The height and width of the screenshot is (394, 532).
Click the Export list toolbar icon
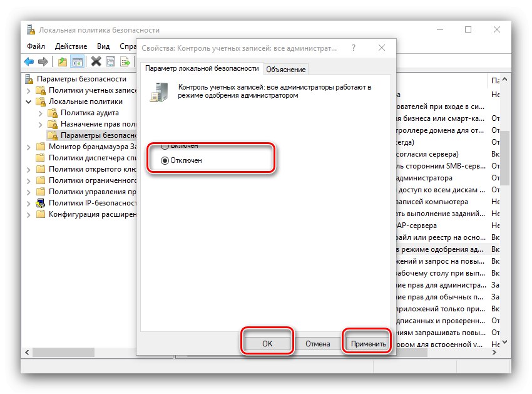click(125, 61)
